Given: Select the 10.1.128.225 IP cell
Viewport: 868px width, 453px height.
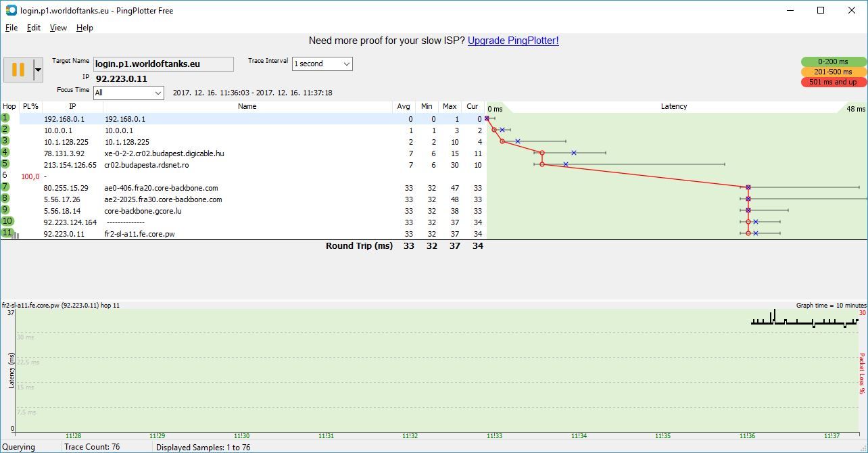Looking at the screenshot, I should 66,142.
